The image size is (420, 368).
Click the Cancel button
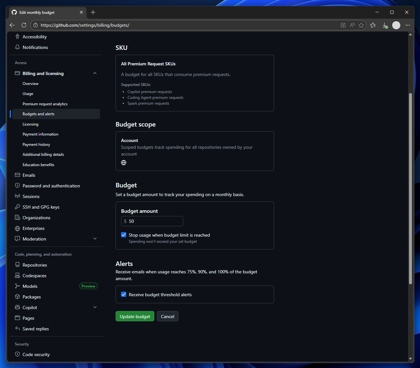pos(167,316)
